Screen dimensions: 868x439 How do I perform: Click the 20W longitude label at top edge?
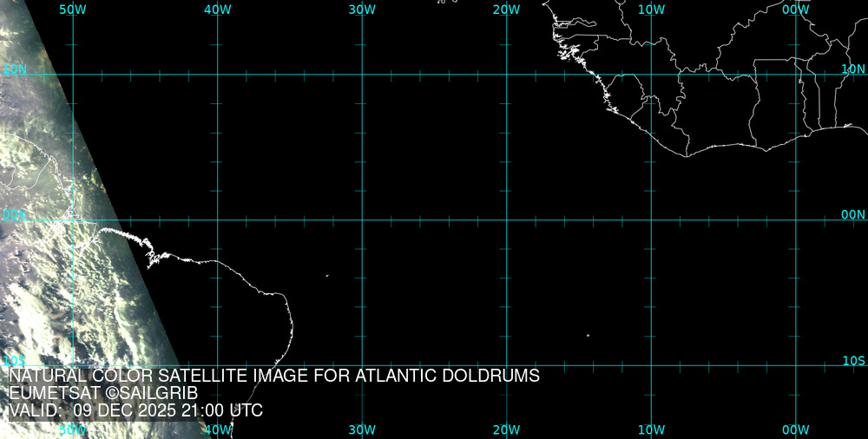(x=506, y=9)
